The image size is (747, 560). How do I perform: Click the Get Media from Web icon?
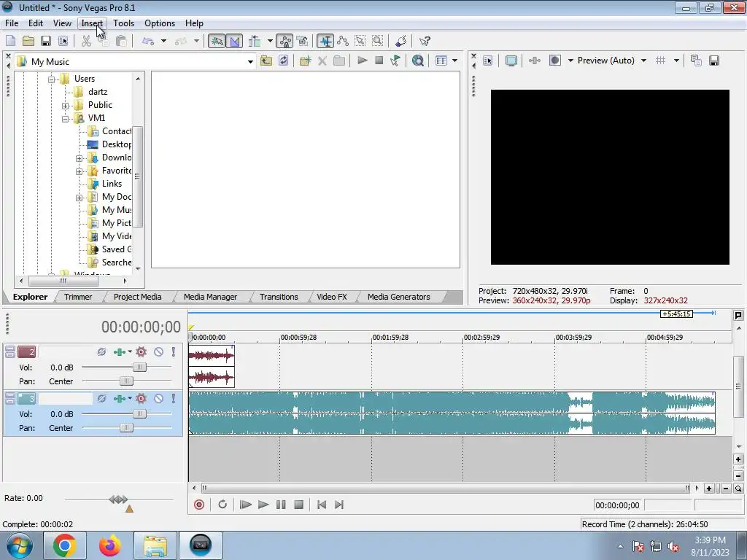(x=418, y=61)
